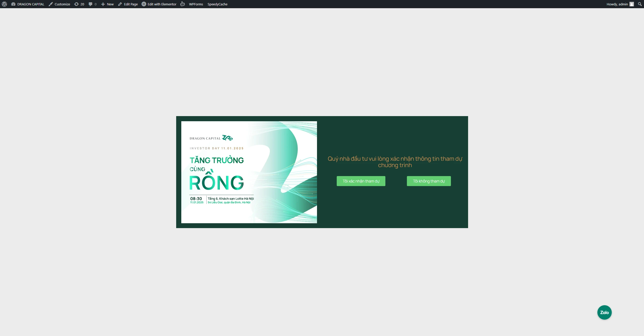Click the dashboard gauge icon beside DRAGON CAPITAL
Viewport: 644px width, 336px height.
(x=13, y=4)
